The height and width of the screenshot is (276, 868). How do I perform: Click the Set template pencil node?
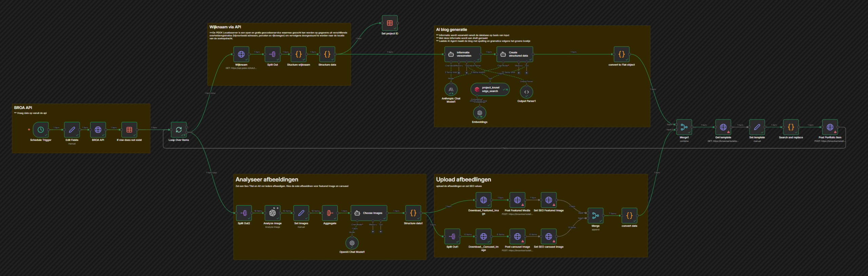757,127
